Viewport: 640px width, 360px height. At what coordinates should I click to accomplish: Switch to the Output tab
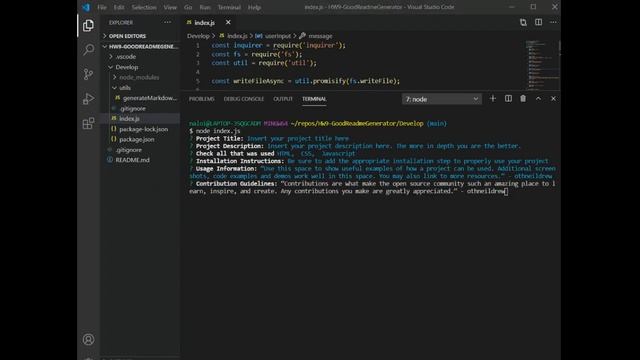coord(283,99)
